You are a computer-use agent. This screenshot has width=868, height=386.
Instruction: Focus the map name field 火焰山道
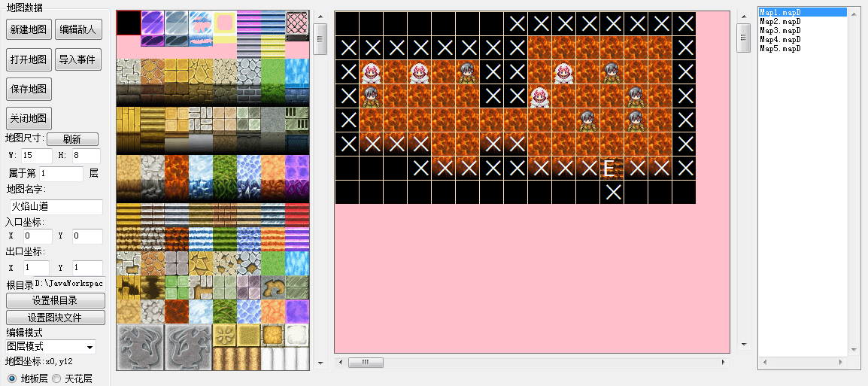[56, 207]
